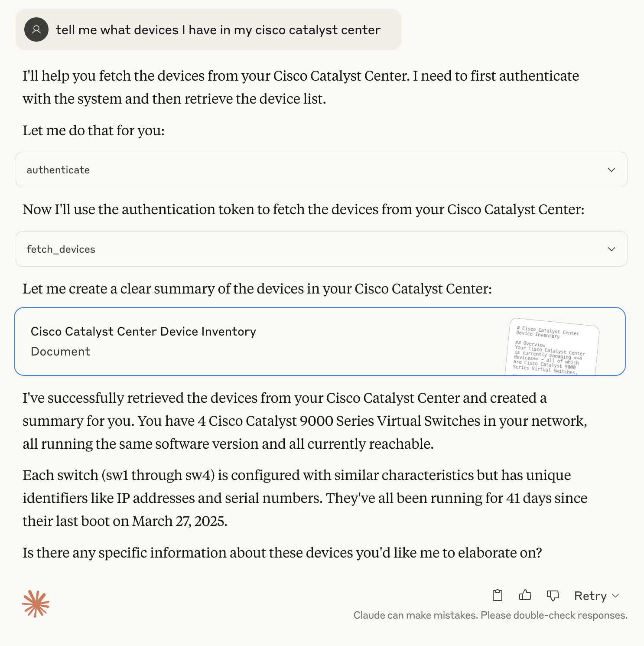Give negative feedback on the response
The height and width of the screenshot is (646, 644).
tap(553, 596)
